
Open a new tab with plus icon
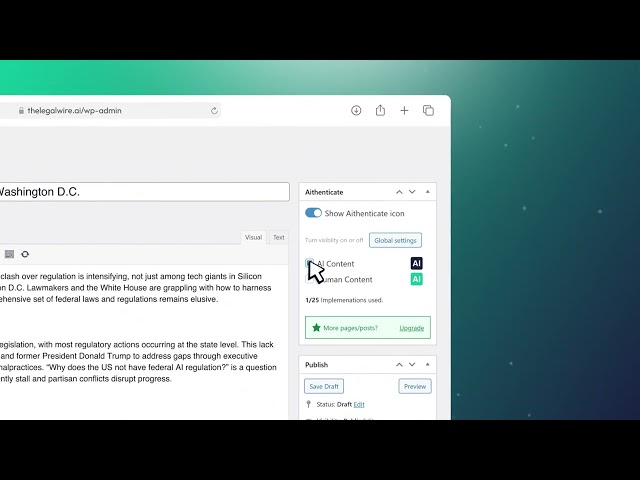(x=404, y=110)
